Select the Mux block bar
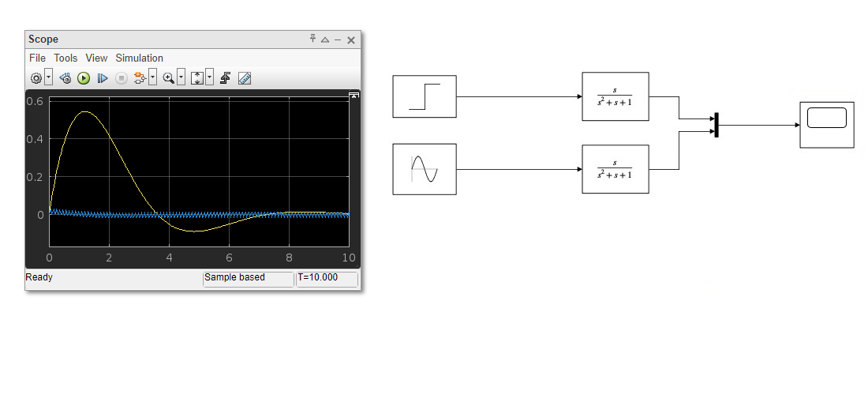The height and width of the screenshot is (410, 868). tap(716, 125)
